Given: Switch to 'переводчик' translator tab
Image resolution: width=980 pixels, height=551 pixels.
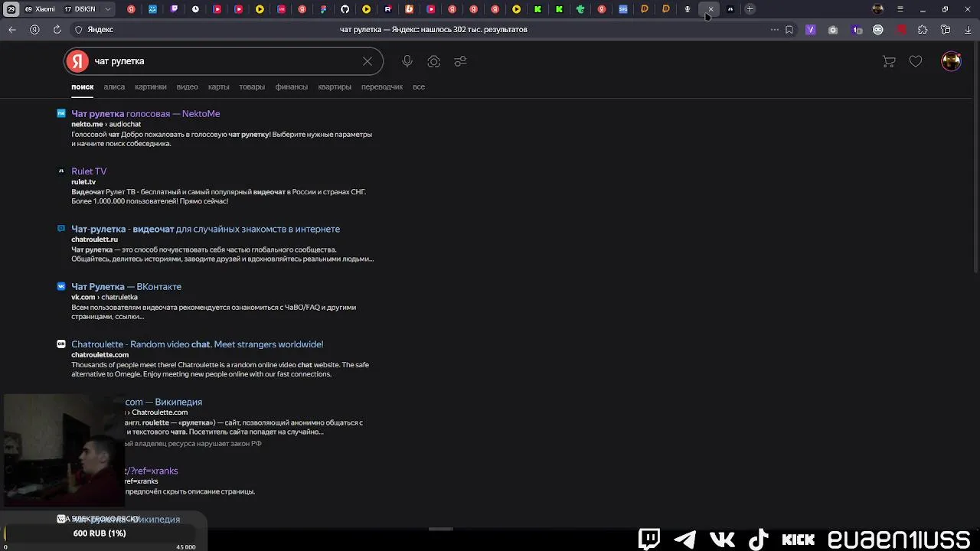Looking at the screenshot, I should [382, 87].
